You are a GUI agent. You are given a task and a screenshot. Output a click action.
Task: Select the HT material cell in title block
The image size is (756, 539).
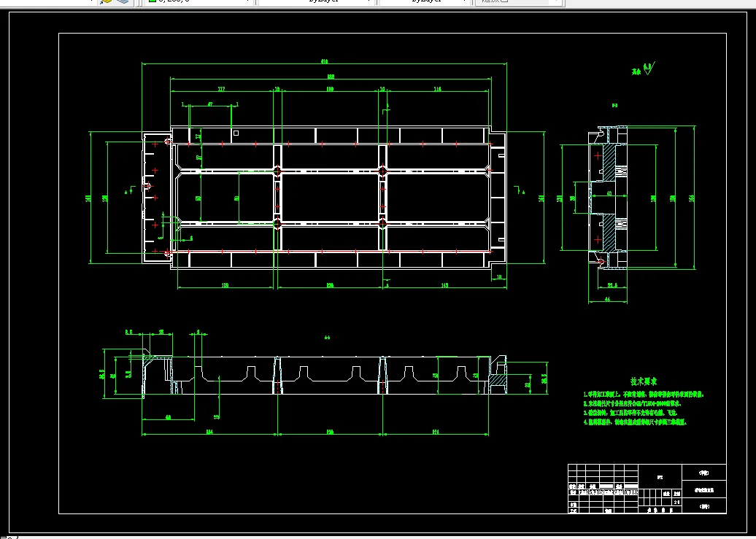click(660, 477)
